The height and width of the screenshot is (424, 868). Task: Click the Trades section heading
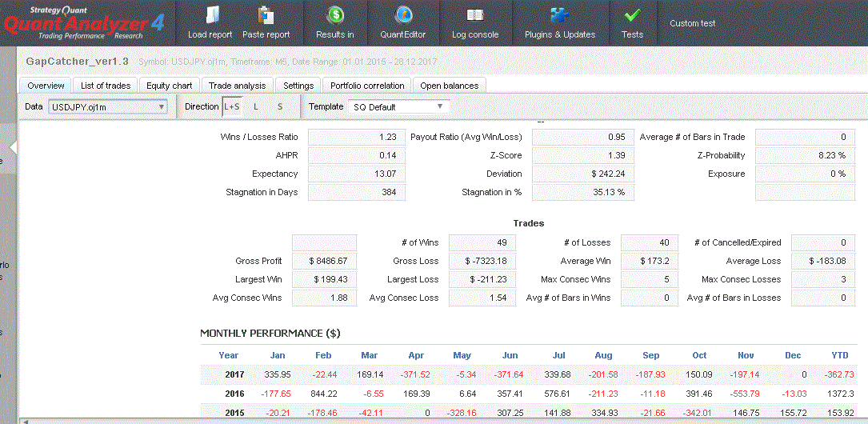click(x=529, y=224)
